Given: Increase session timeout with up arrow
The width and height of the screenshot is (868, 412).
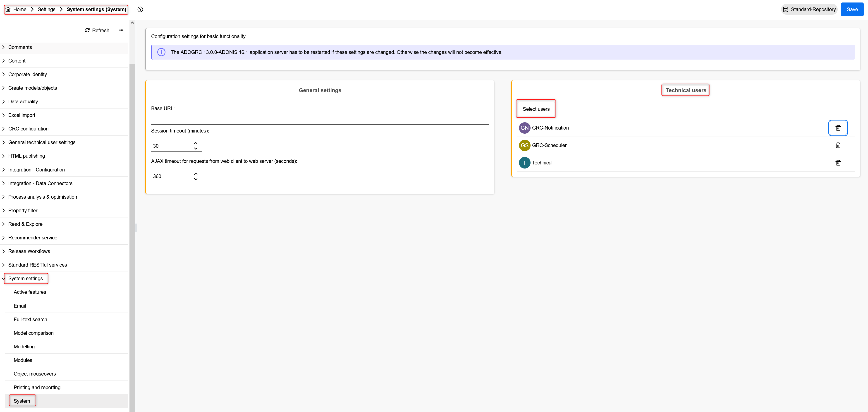Looking at the screenshot, I should point(196,143).
